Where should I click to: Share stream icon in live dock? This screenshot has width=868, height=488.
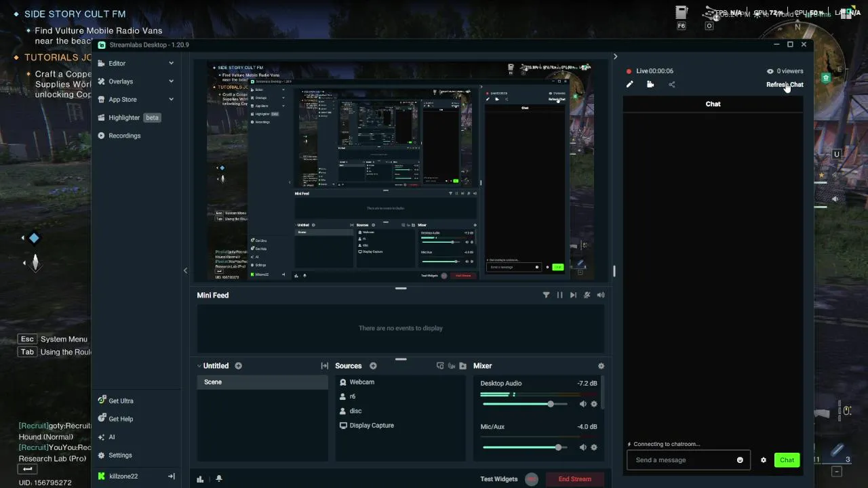click(x=672, y=85)
